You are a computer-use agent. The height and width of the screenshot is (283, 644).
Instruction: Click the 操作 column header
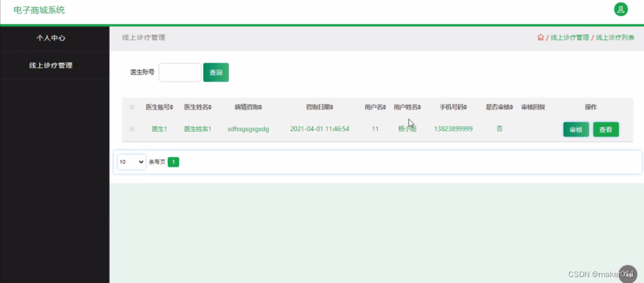click(x=591, y=107)
